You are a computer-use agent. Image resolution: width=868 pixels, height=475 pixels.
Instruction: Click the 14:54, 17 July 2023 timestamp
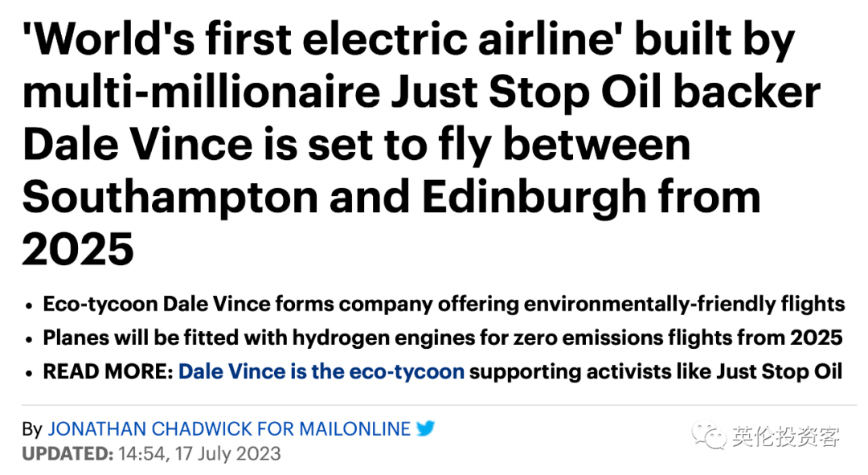tap(199, 454)
